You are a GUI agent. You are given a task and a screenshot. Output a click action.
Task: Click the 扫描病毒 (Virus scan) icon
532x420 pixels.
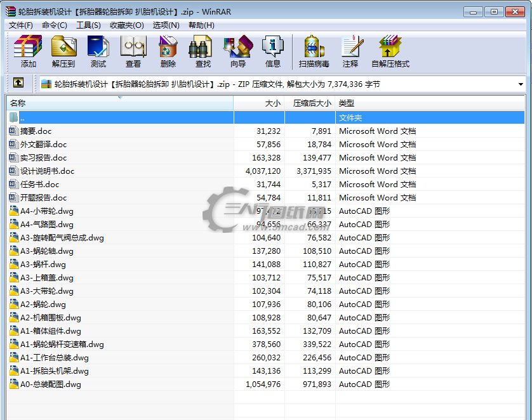(x=314, y=46)
